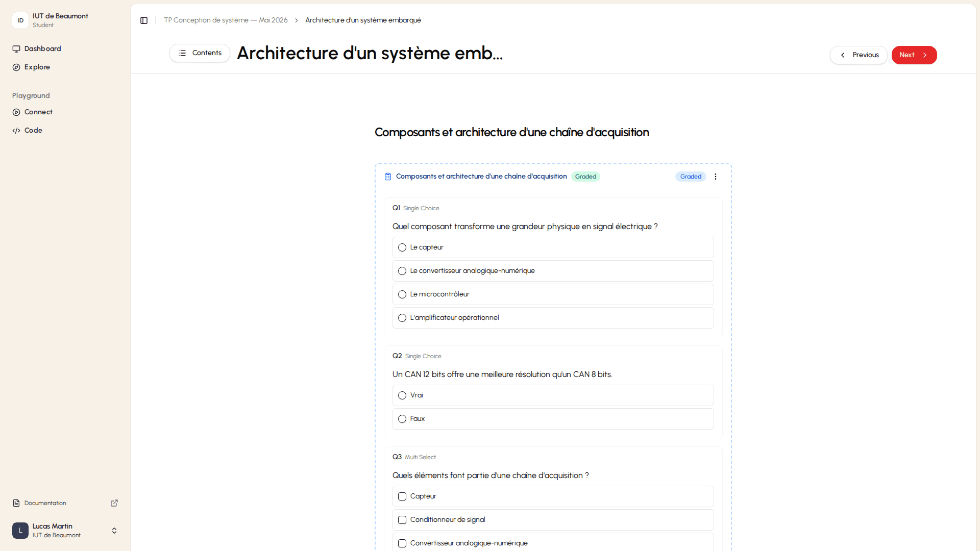Select Le convertisseur analogique-numérique in Q1

(x=553, y=271)
